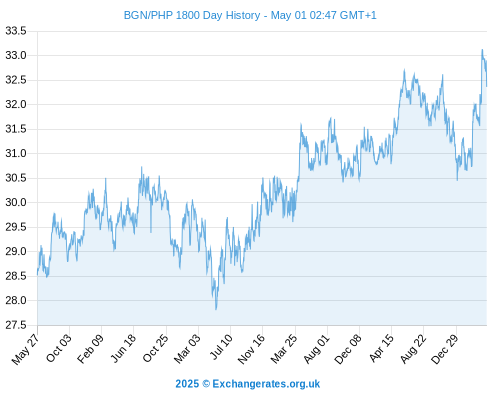Select the Jun 18 x-axis date label
The image size is (495, 400).
123,348
